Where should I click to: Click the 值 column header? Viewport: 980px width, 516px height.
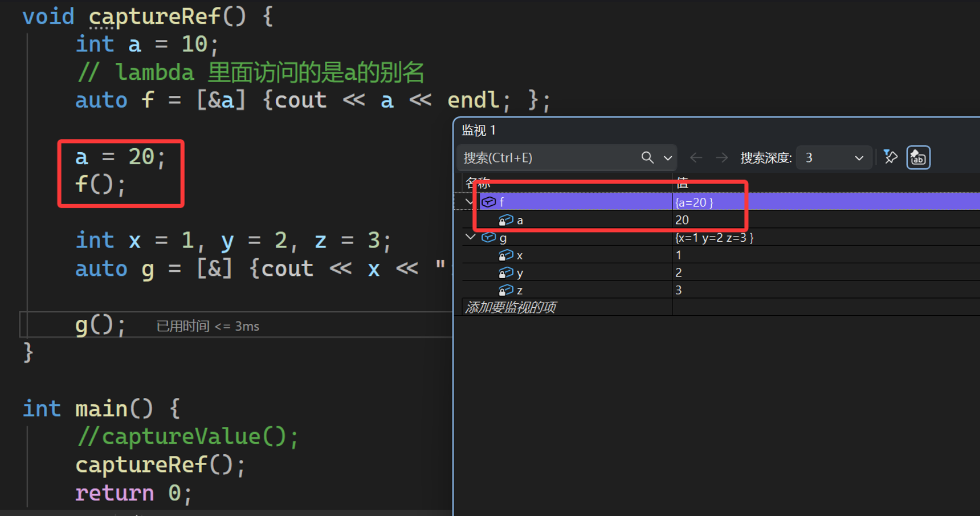[x=682, y=183]
